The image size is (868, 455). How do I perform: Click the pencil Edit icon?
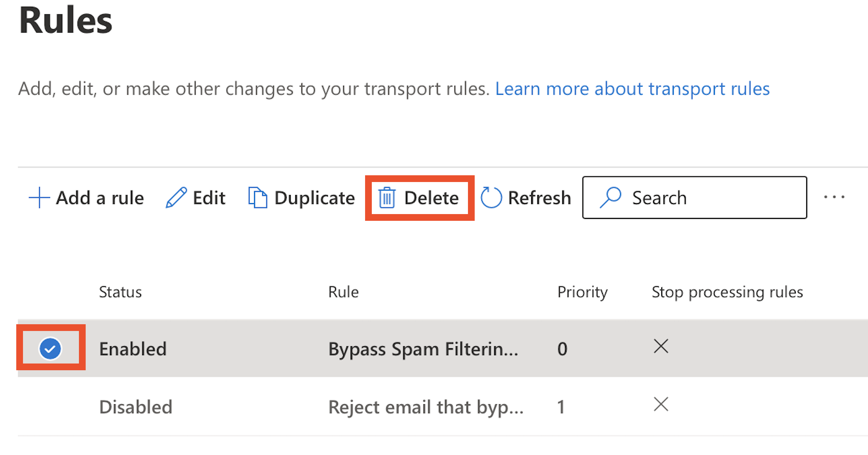[176, 198]
